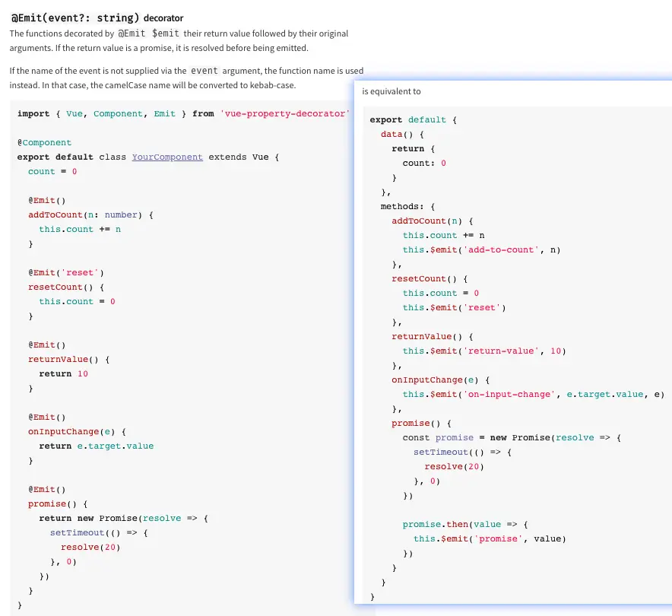This screenshot has width=672, height=616.
Task: Click the inline '$emit' code in description
Action: (x=166, y=33)
